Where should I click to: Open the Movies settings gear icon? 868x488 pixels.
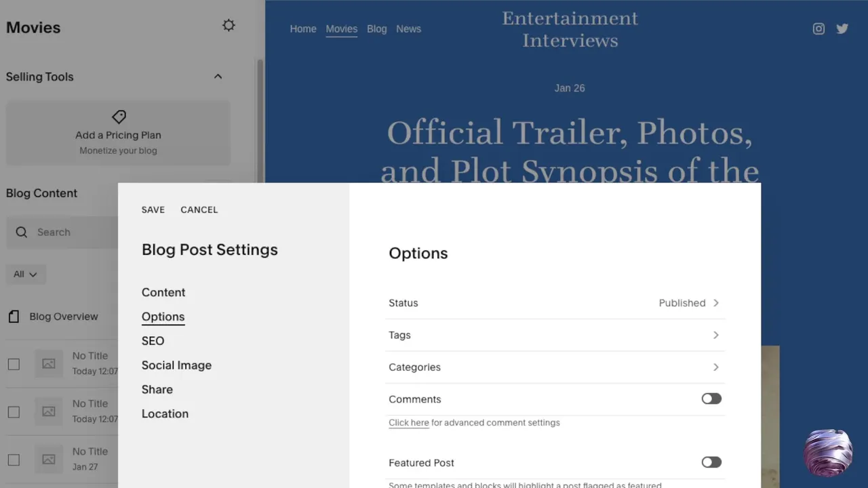coord(229,26)
